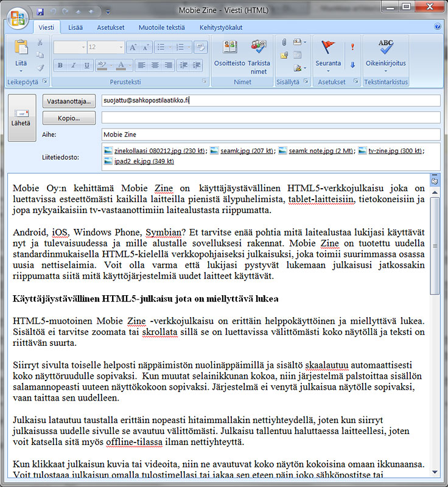Click the Save icon in quick access toolbar
The image size is (448, 487).
pyautogui.click(x=40, y=11)
